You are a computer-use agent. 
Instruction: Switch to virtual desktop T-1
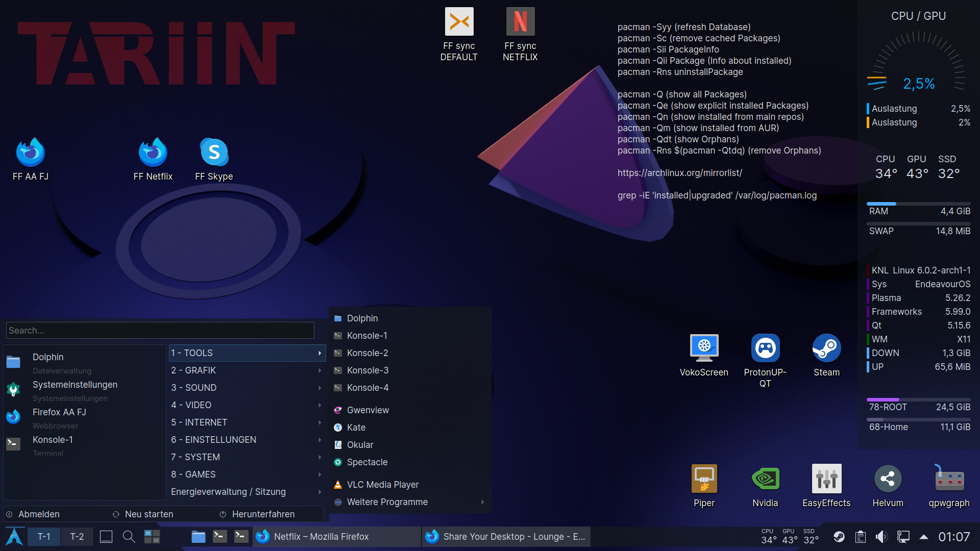44,537
